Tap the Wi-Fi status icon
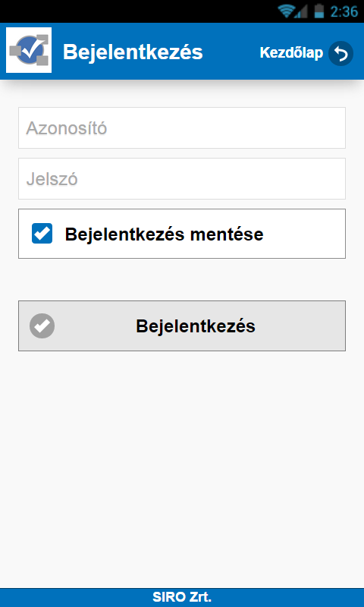This screenshot has width=364, height=607. (x=286, y=11)
